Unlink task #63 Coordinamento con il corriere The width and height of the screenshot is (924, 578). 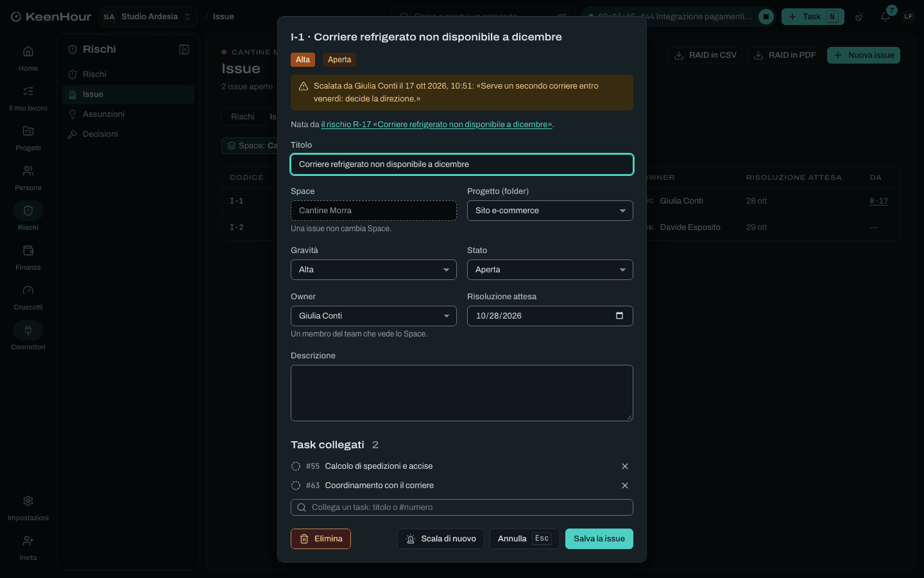[x=625, y=486]
